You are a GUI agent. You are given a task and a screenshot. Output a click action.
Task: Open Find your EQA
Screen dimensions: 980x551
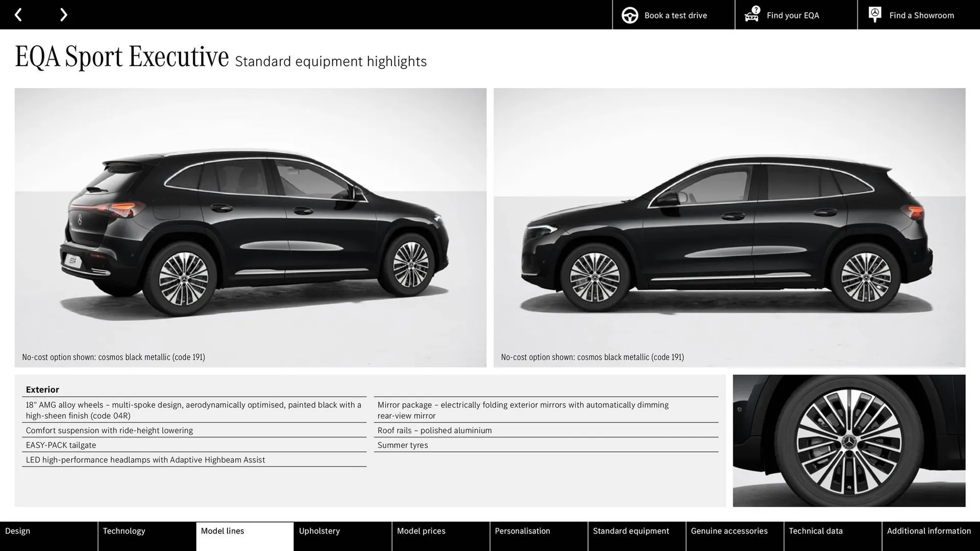click(x=792, y=15)
